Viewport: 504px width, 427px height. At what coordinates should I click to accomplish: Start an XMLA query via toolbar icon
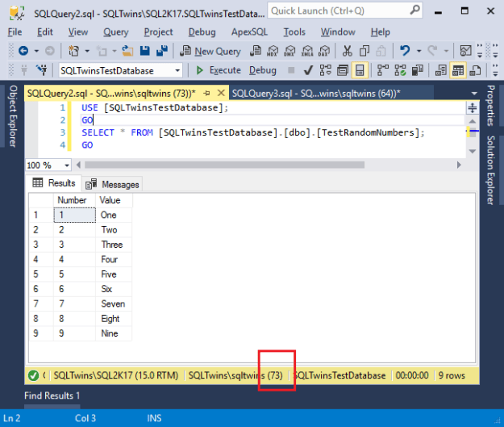307,51
